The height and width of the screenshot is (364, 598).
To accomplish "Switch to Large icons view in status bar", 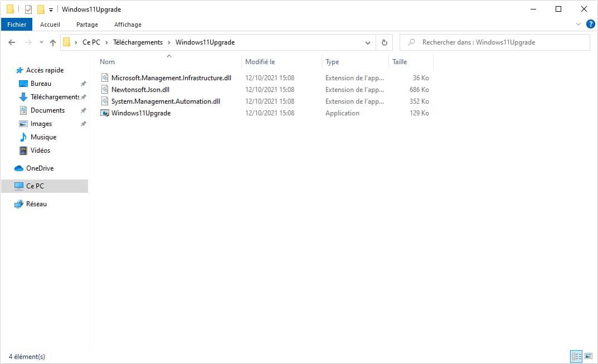I will click(x=589, y=356).
